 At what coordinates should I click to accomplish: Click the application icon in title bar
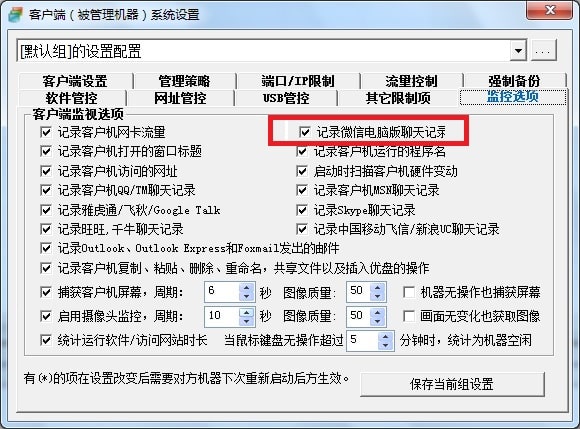(x=15, y=14)
